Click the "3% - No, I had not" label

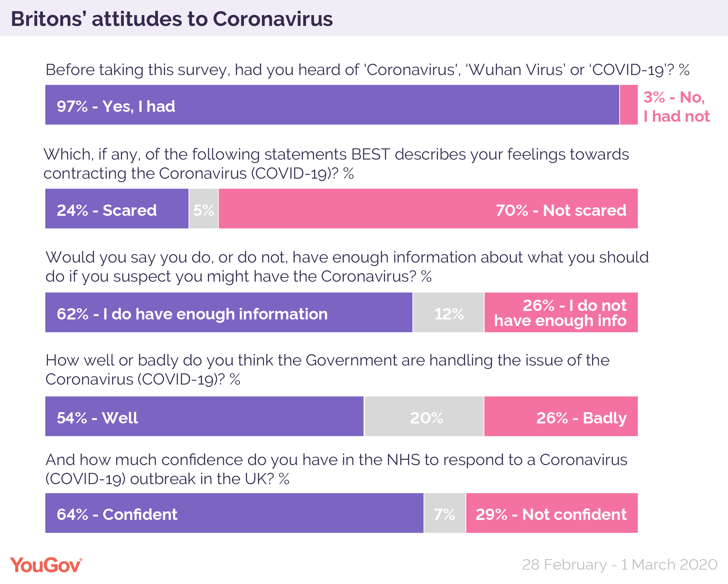pyautogui.click(x=676, y=107)
